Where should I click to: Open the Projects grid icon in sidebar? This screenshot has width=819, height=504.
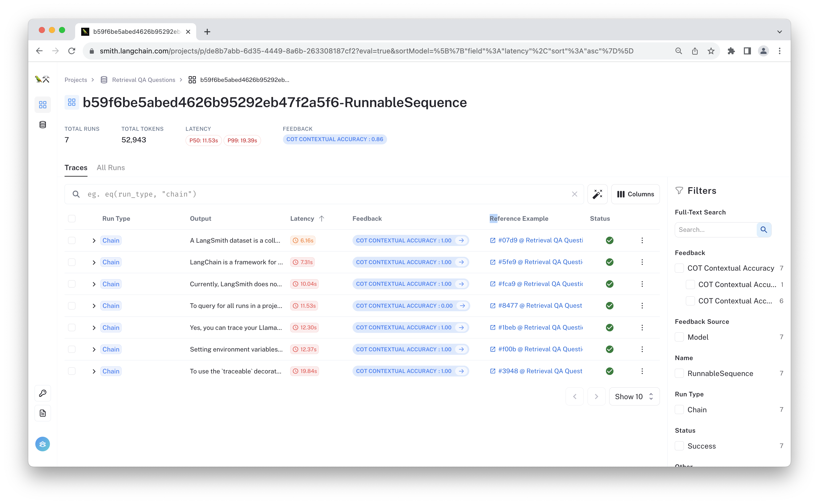(x=43, y=105)
